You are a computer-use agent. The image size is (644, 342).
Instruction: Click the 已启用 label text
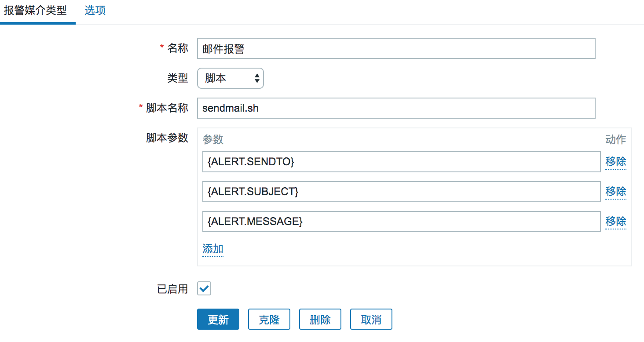(172, 289)
